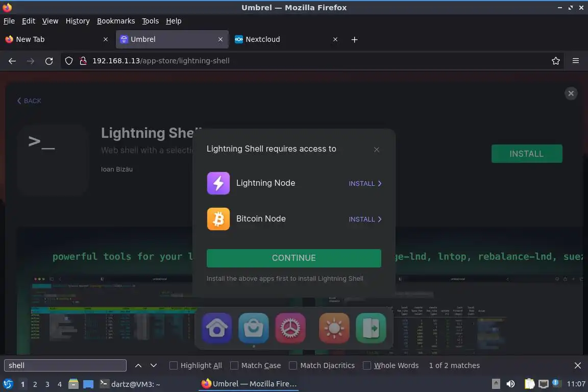Viewport: 588px width, 392px height.
Task: Open Firefox hamburger application menu
Action: tap(576, 61)
